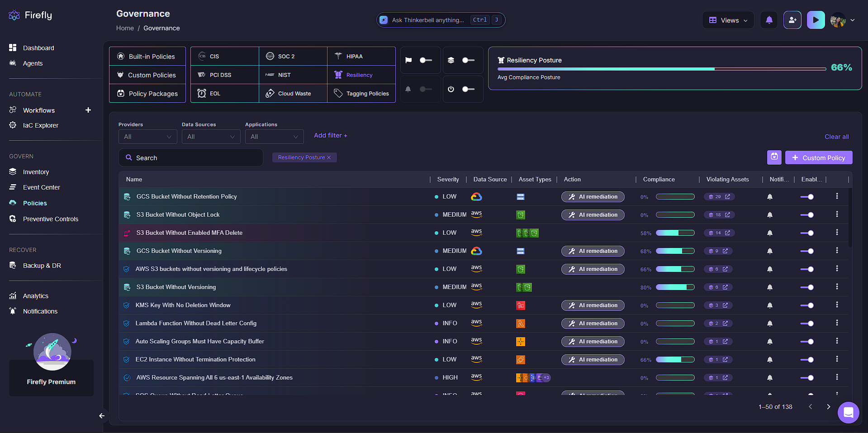Open the Data Sources dropdown

click(x=211, y=137)
